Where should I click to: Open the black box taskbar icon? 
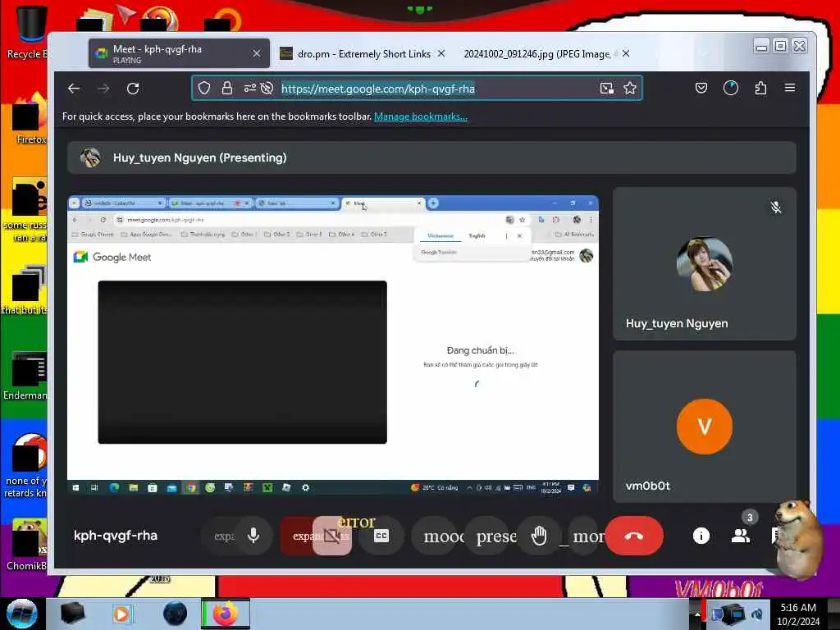click(x=72, y=614)
